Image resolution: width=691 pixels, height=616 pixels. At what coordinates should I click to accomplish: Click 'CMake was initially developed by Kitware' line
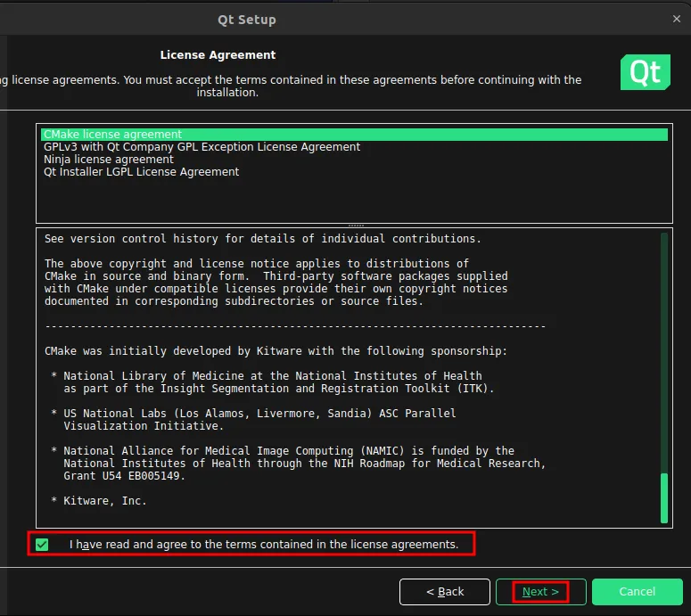pyautogui.click(x=276, y=351)
